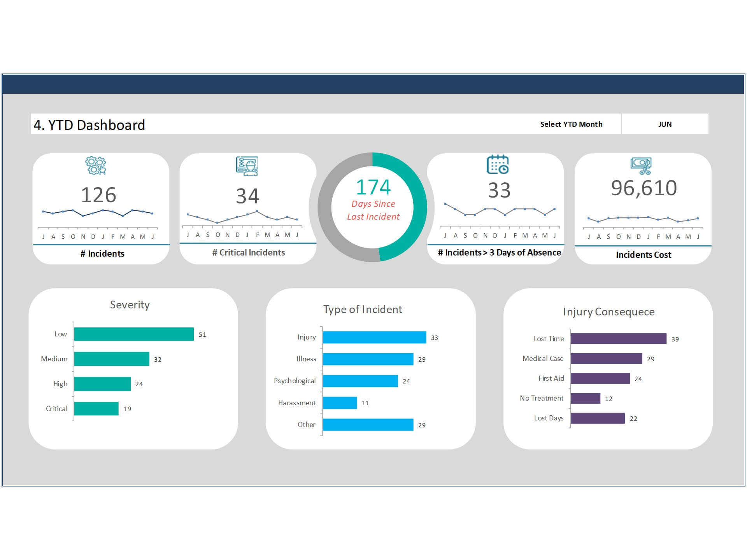Click the Incidents Cost sparkline chart
Viewport: 747px width, 560px height.
(x=644, y=219)
